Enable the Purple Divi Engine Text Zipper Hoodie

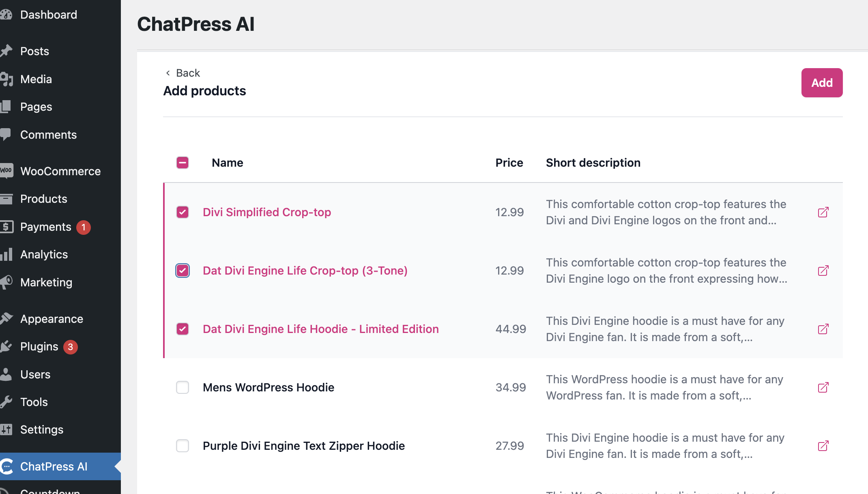click(182, 446)
